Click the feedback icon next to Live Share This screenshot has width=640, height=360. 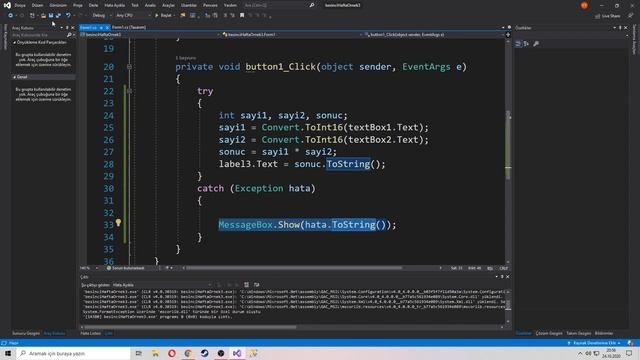(630, 16)
